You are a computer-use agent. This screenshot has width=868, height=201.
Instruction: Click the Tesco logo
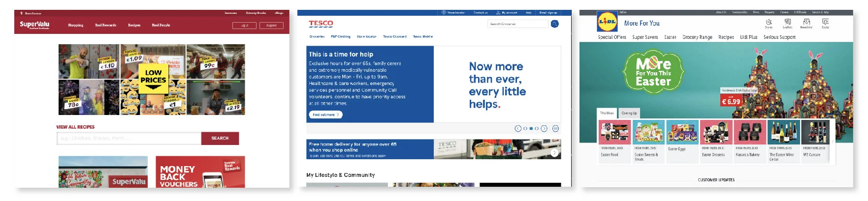click(x=321, y=24)
